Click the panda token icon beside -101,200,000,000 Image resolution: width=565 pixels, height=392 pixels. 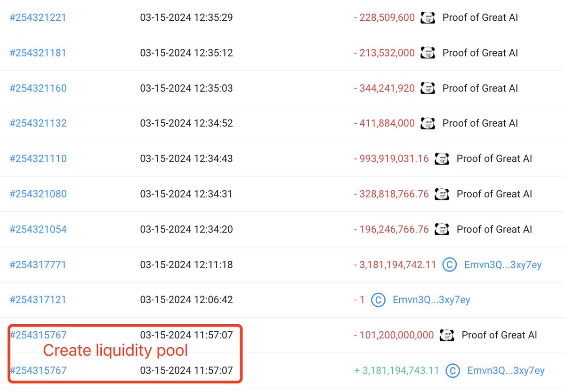point(447,335)
